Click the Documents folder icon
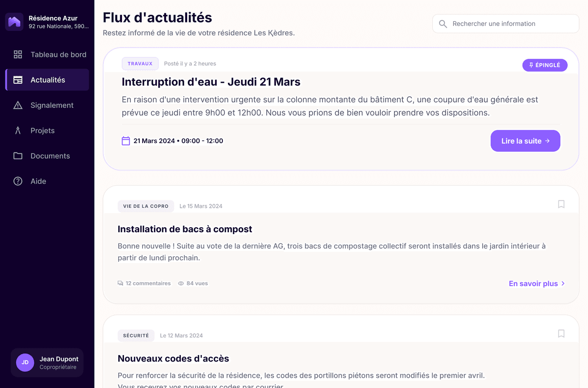Screen dimensions: 588x388 (18, 156)
